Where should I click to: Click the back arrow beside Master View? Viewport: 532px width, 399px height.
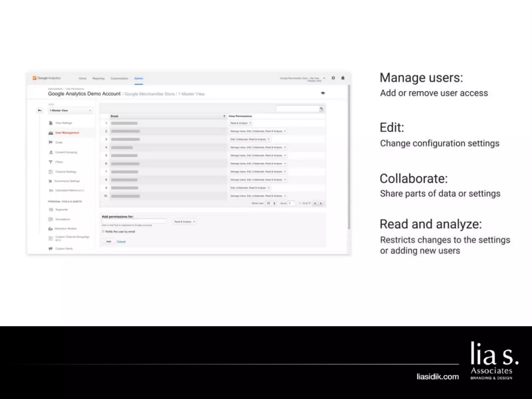click(x=39, y=110)
